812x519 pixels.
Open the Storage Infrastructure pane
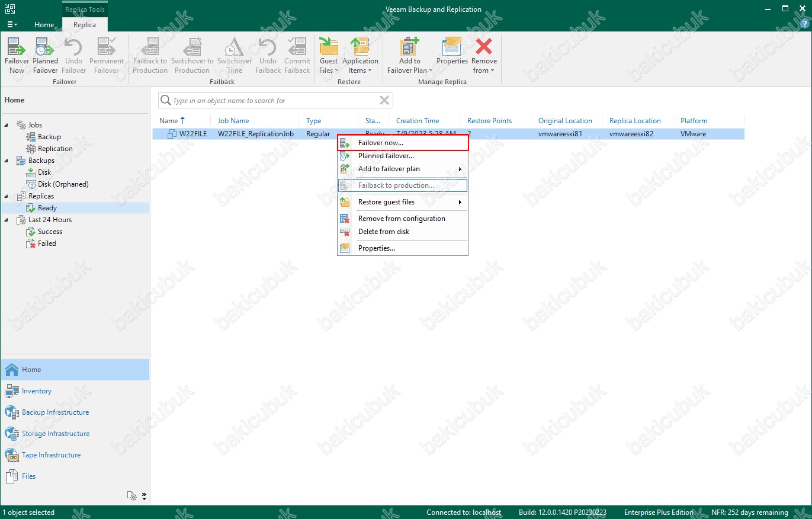click(75, 434)
